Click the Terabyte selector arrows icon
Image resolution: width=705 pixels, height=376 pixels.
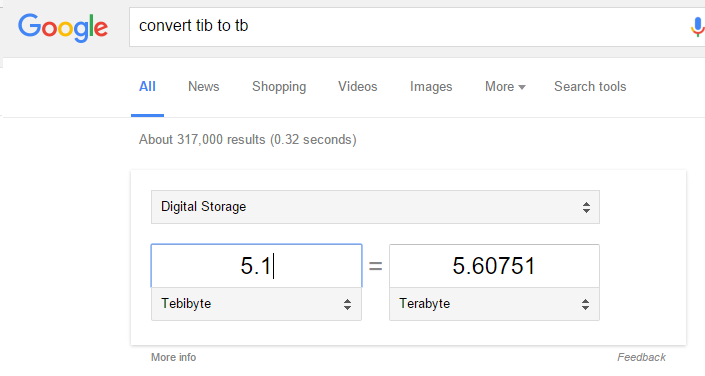click(x=585, y=304)
